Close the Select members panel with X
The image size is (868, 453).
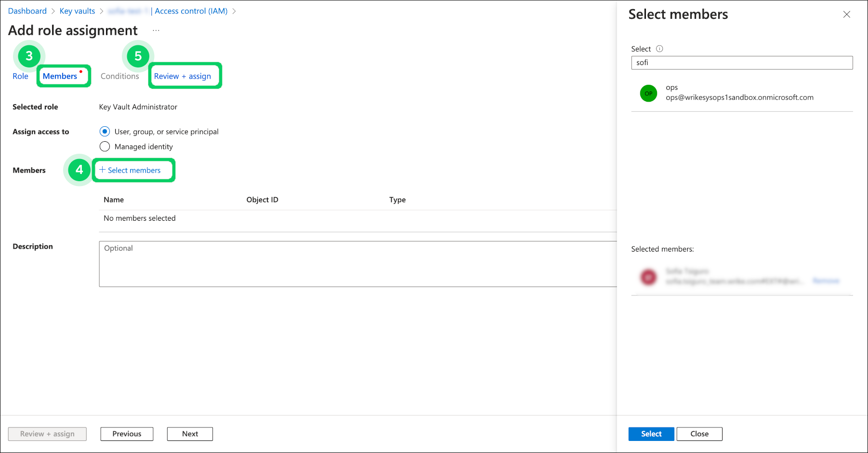pyautogui.click(x=846, y=14)
